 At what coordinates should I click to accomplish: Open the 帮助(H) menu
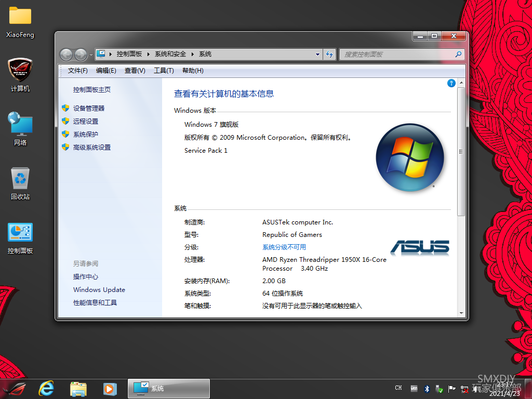(x=193, y=71)
